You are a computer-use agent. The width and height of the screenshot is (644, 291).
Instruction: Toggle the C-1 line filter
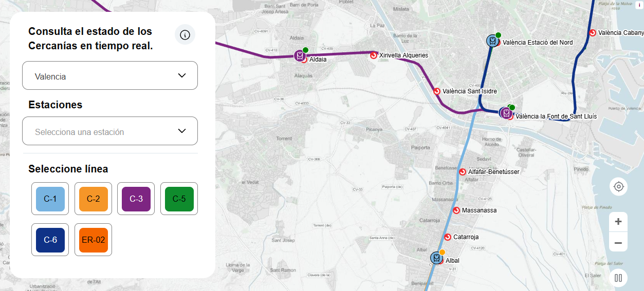pyautogui.click(x=50, y=199)
